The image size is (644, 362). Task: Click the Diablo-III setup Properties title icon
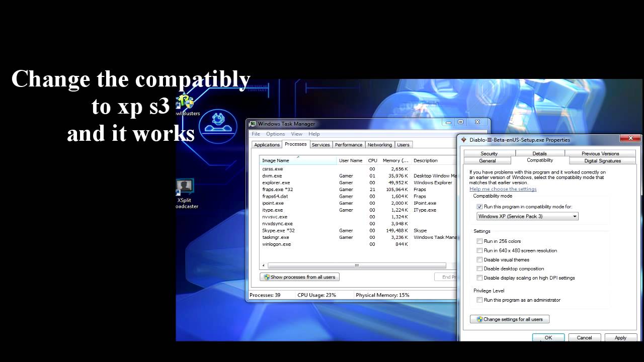[464, 140]
